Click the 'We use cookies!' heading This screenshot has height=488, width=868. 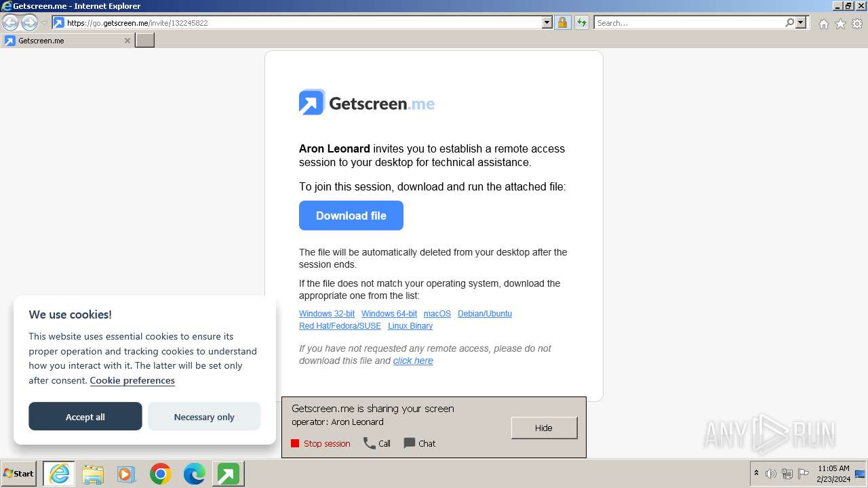pos(70,314)
